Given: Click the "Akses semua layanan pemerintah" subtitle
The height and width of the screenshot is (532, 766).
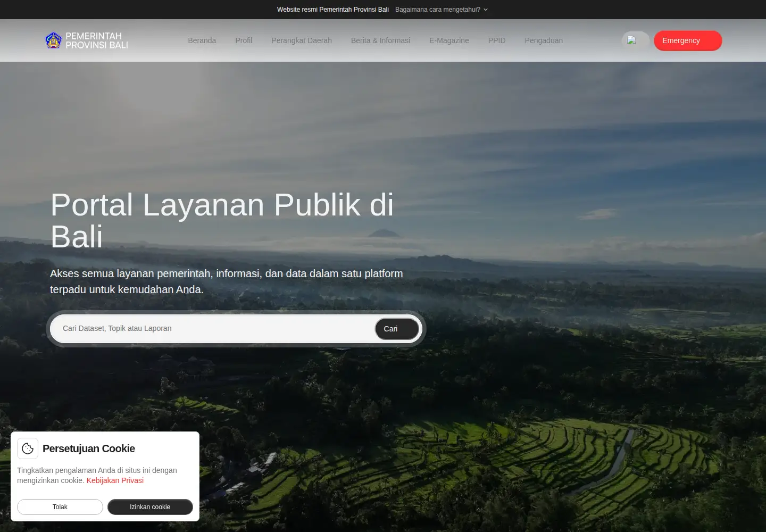Looking at the screenshot, I should point(227,281).
